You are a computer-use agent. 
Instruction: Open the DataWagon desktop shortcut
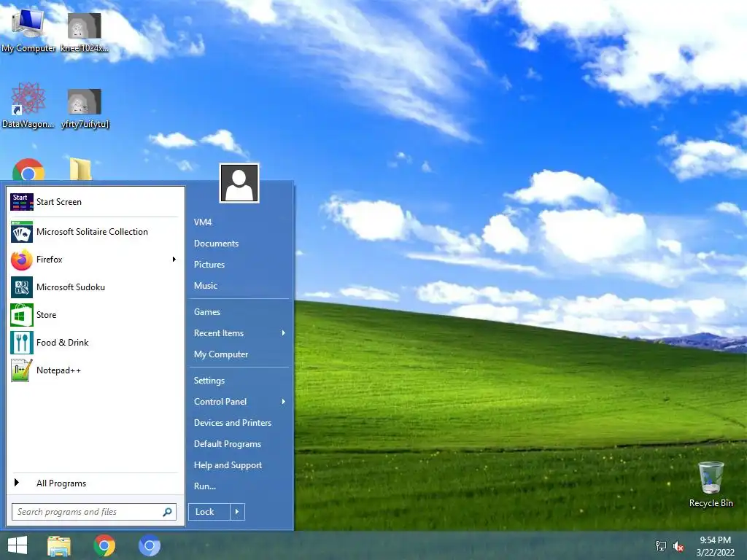28,105
